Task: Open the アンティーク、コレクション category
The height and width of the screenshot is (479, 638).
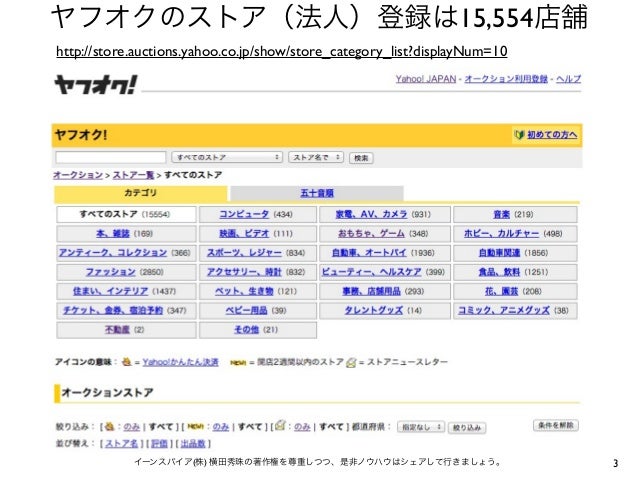Action: 113,253
